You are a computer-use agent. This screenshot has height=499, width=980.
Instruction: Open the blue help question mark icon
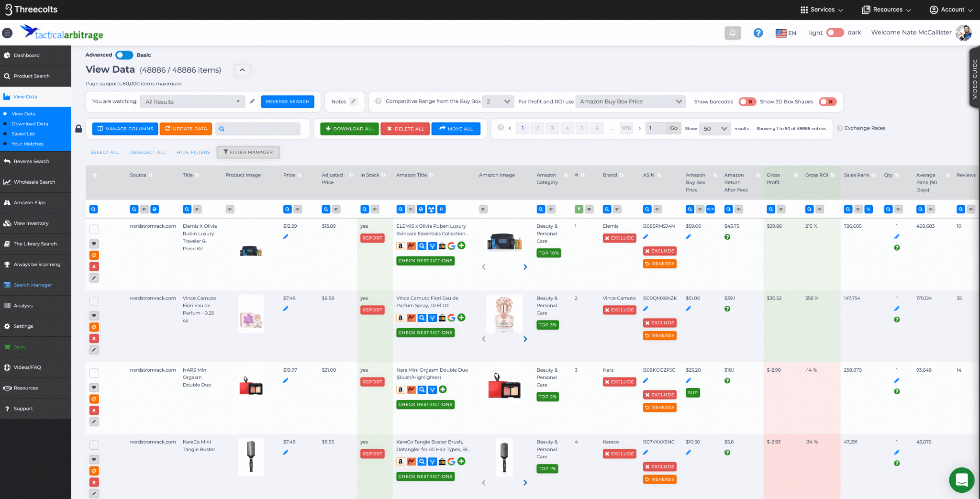coord(758,33)
